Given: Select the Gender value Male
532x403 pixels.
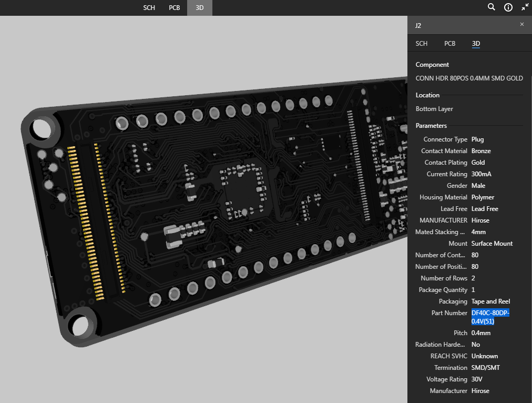Looking at the screenshot, I should pos(478,185).
